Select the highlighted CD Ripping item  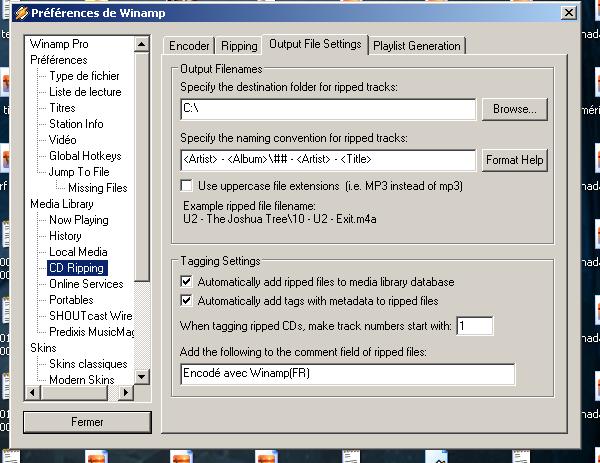(x=77, y=268)
